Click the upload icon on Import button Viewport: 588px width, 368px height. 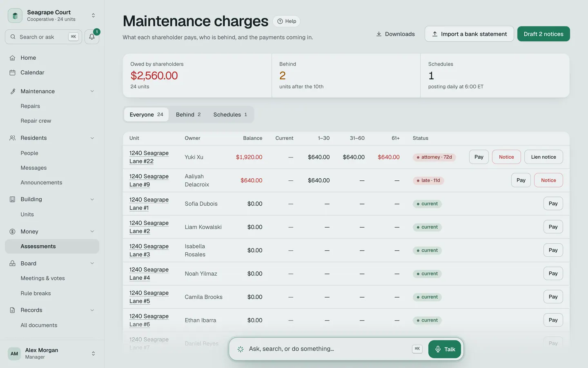click(435, 34)
